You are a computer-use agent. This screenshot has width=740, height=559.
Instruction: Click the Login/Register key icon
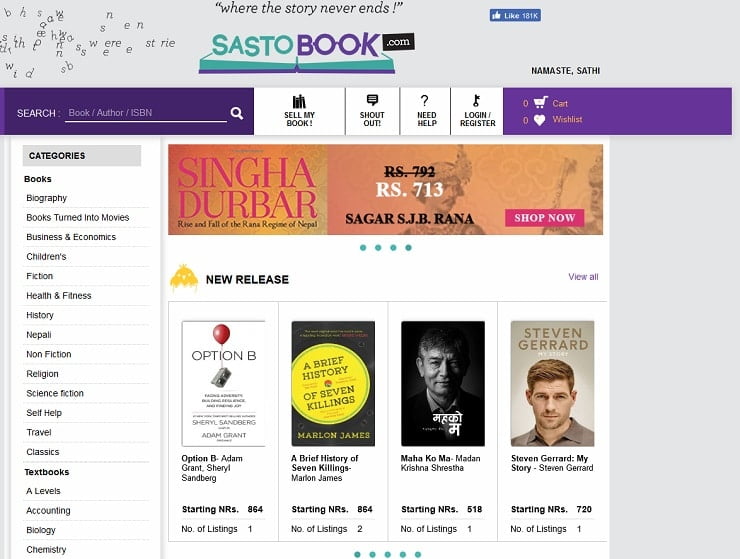click(477, 101)
